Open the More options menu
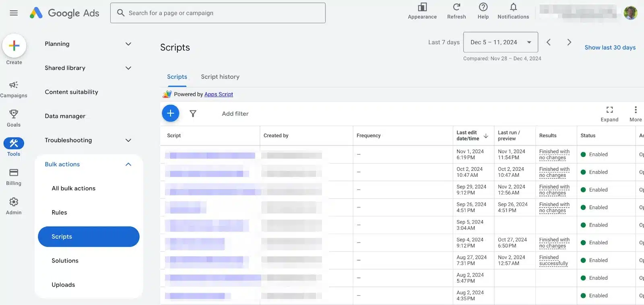 (636, 113)
